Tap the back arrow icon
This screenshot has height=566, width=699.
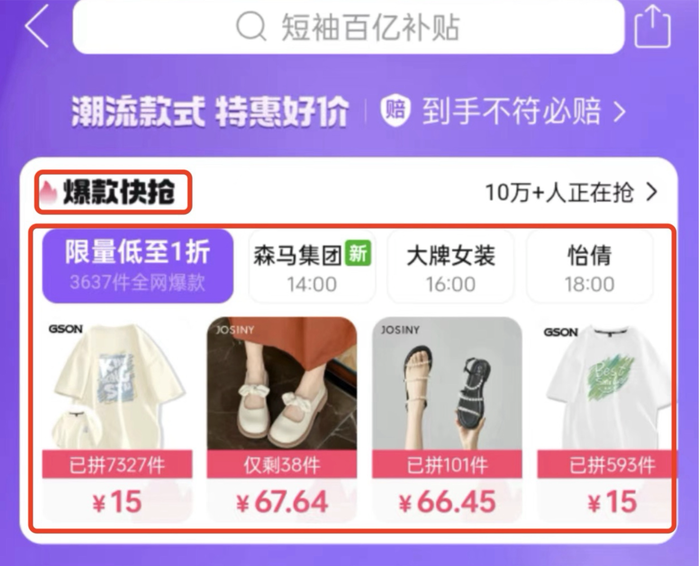point(37,26)
